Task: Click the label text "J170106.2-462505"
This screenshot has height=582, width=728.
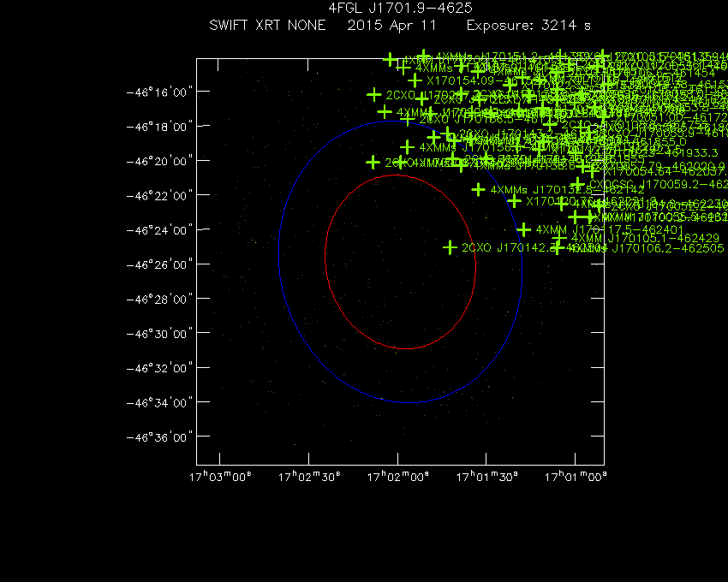Action: (668, 248)
